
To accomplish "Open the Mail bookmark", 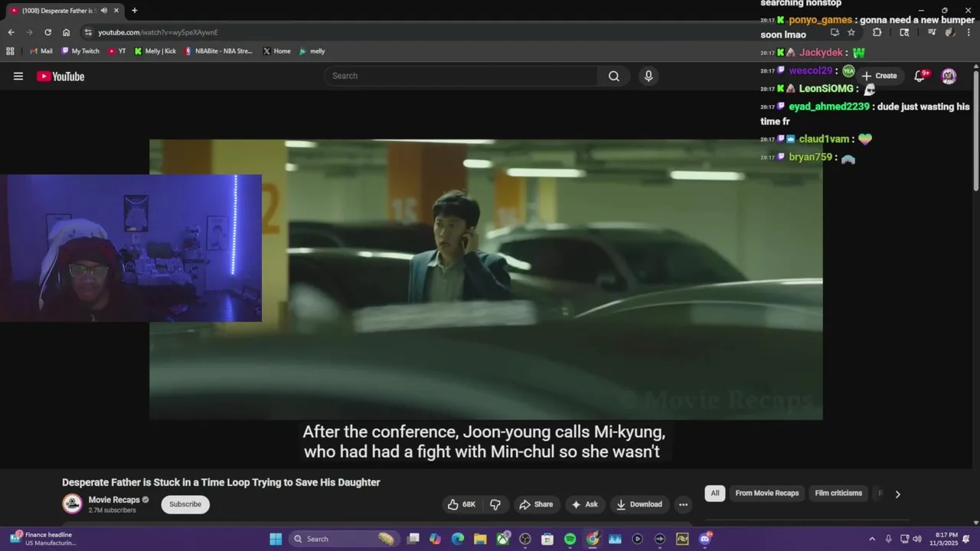I will 41,51.
